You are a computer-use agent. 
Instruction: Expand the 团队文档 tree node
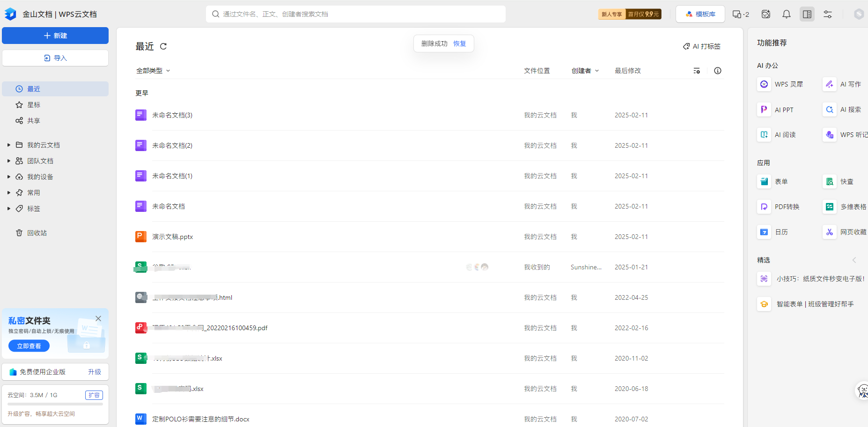8,161
